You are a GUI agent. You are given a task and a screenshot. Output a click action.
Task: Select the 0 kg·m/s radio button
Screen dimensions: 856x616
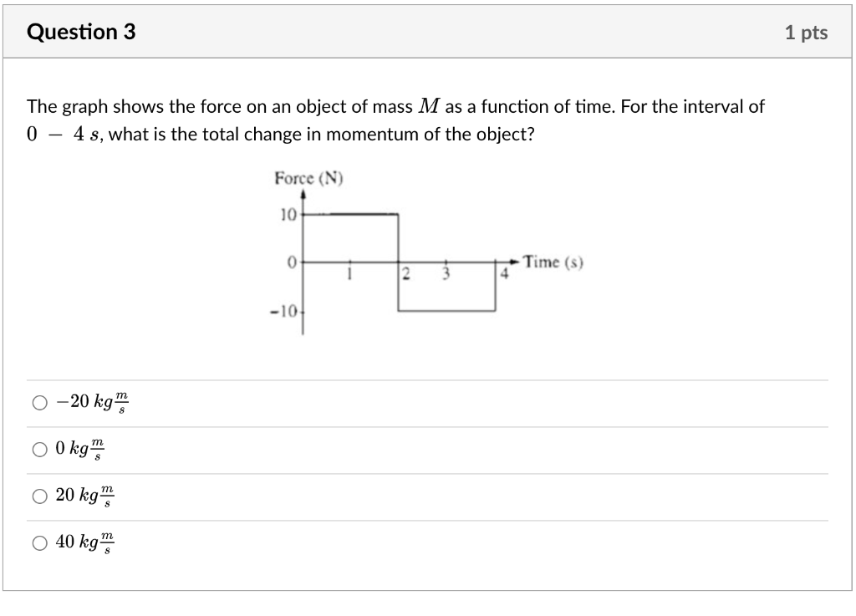[38, 449]
